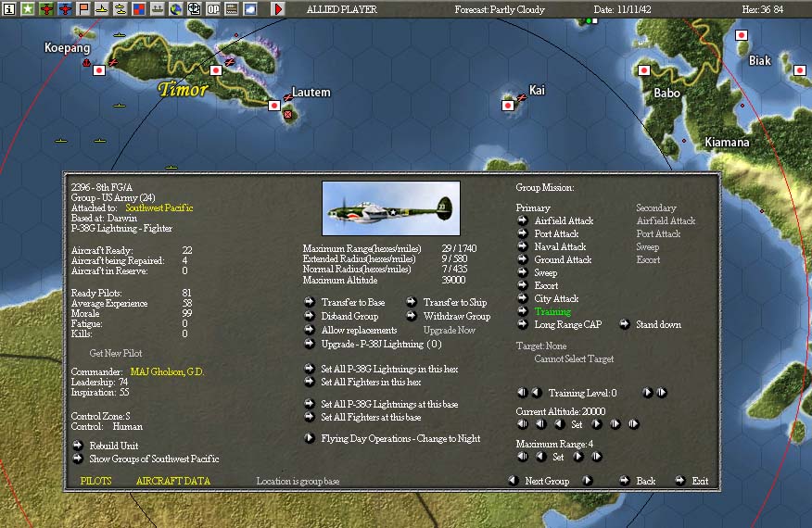The image size is (812, 528).
Task: Click the Kai island base flag marker
Action: point(508,106)
